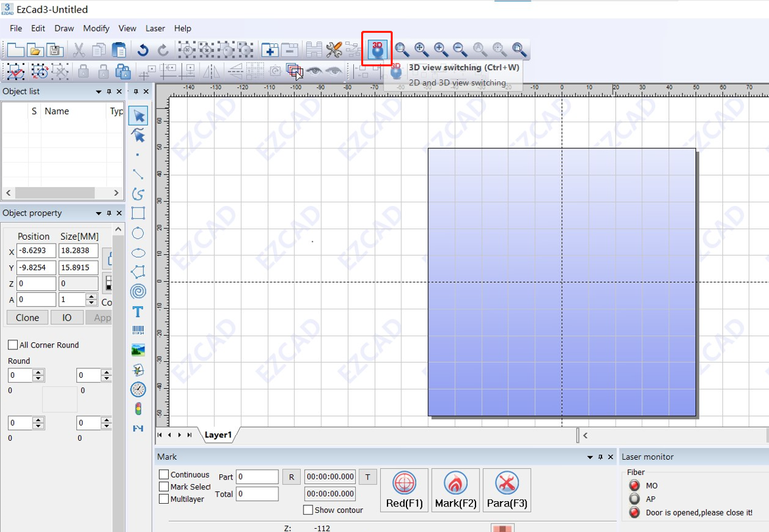Select the vector file import tool
Viewport: 769px width, 532px height.
point(139,370)
